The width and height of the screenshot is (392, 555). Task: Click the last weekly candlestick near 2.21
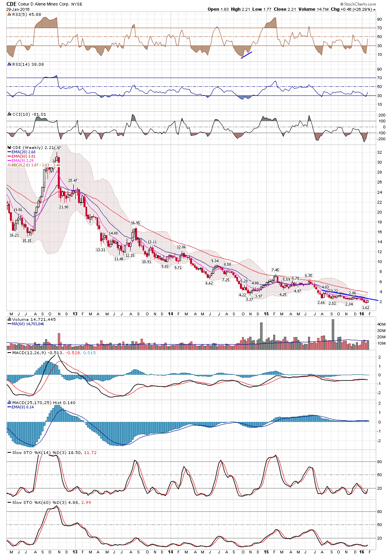368,301
